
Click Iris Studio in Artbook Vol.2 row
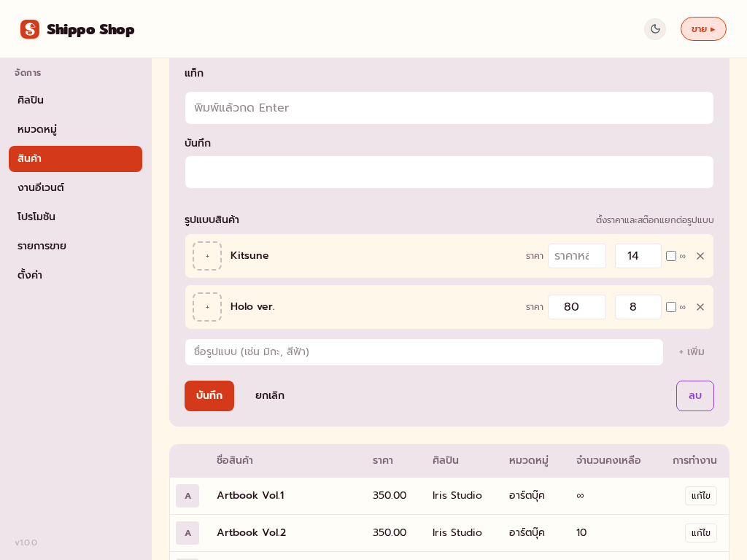(457, 532)
